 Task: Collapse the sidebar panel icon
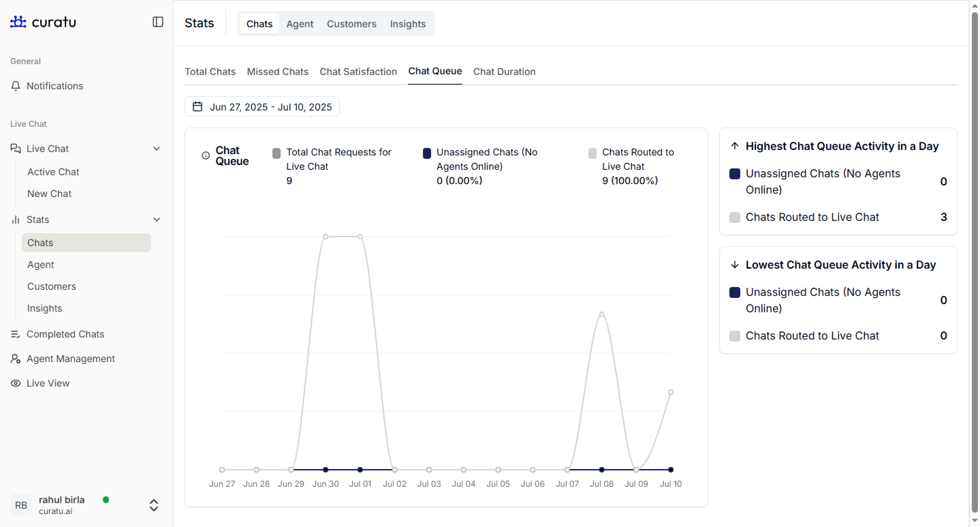pos(158,22)
